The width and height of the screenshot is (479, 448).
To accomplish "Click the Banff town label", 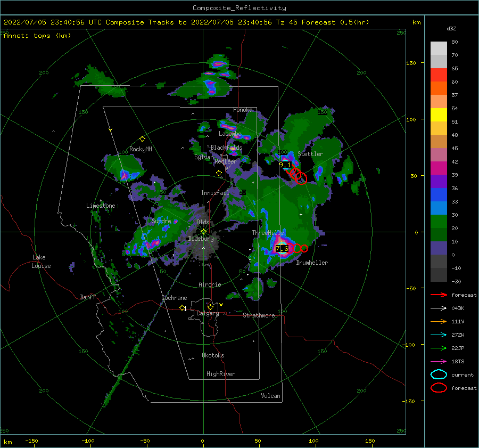I will tap(88, 297).
